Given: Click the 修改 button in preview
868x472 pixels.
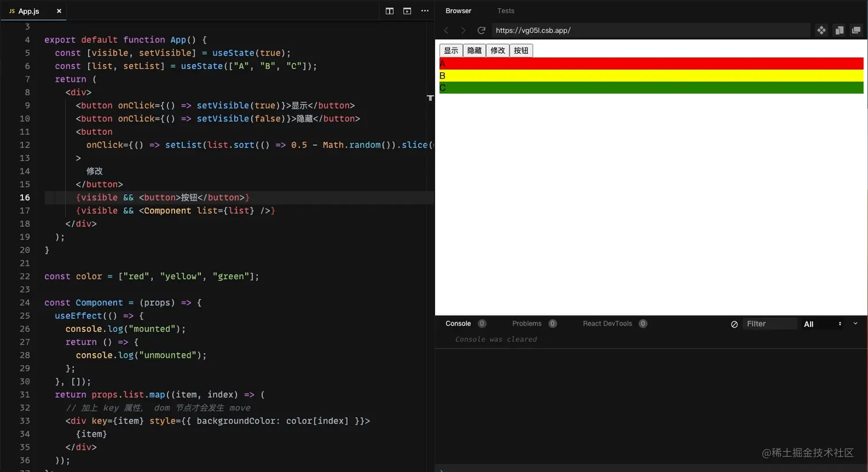Looking at the screenshot, I should pos(498,51).
